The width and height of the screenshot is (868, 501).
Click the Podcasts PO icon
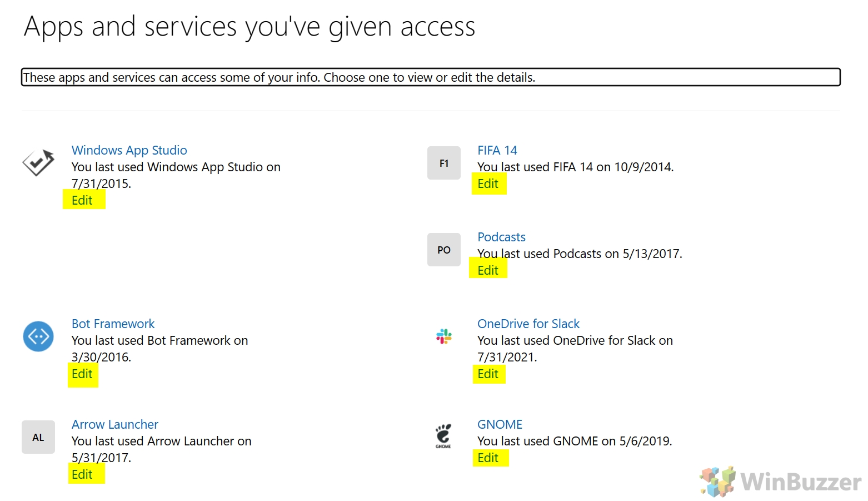(x=444, y=250)
